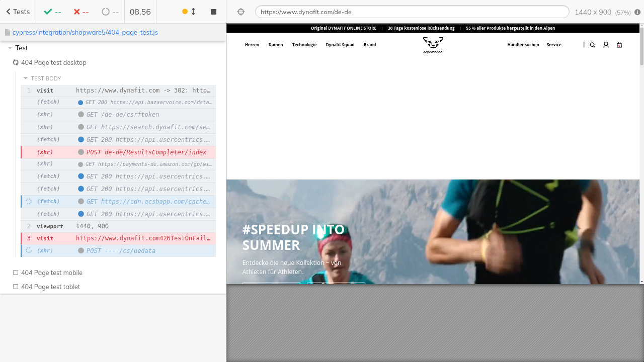Open the Herren menu
The height and width of the screenshot is (362, 644).
pyautogui.click(x=252, y=45)
